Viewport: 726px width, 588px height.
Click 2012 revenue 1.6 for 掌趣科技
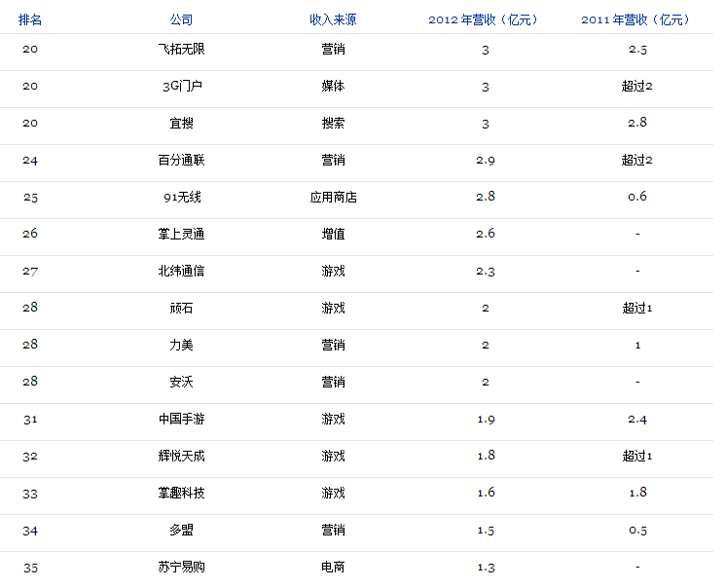click(x=486, y=493)
